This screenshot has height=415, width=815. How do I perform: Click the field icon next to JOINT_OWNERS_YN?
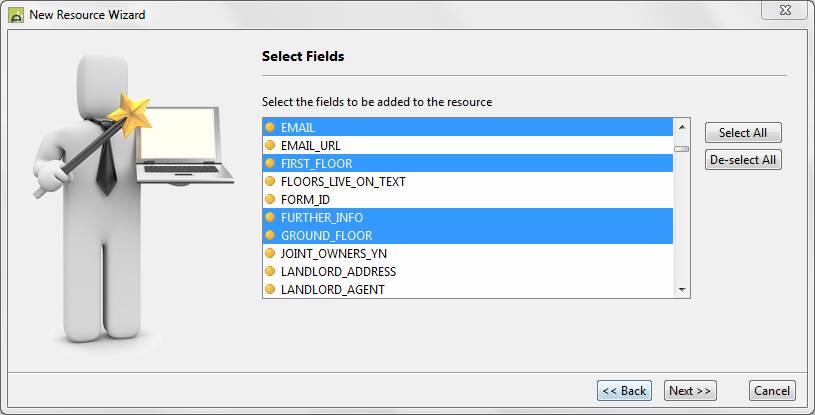[270, 253]
